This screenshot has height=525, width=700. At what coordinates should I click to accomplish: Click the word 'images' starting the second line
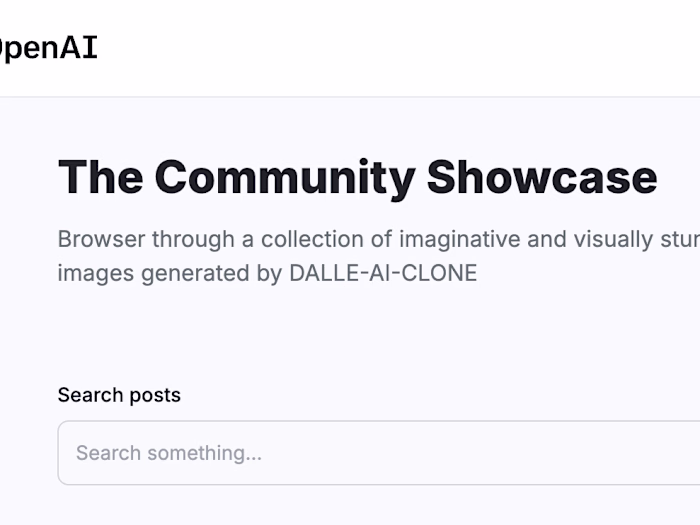[x=91, y=272]
